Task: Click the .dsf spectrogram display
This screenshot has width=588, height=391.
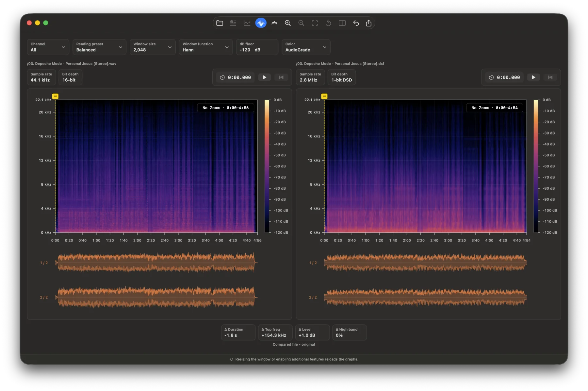Action: click(425, 166)
